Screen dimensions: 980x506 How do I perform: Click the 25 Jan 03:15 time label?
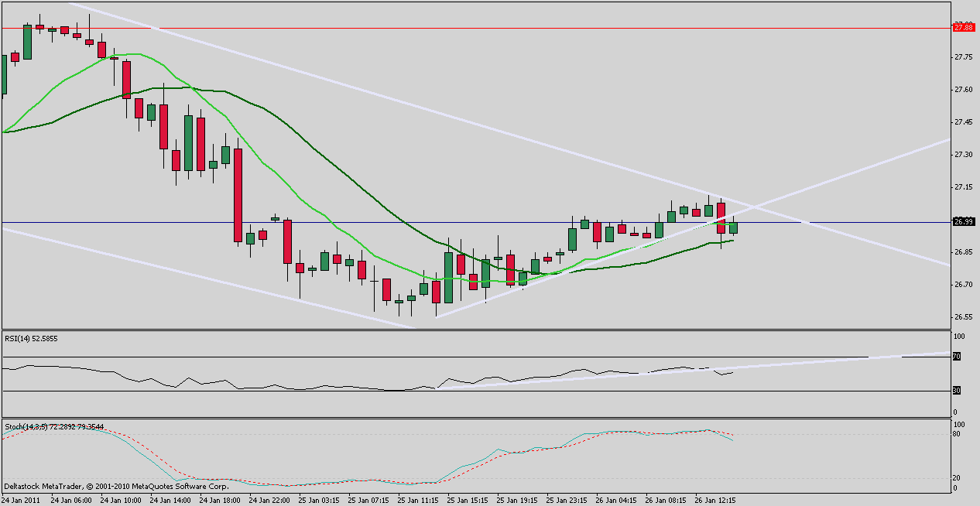[320, 501]
